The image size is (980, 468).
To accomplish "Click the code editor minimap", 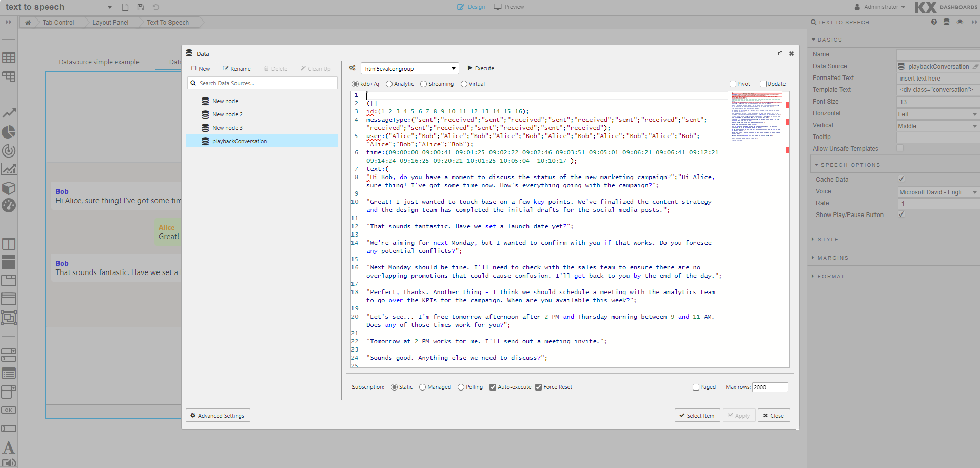I will pyautogui.click(x=756, y=118).
